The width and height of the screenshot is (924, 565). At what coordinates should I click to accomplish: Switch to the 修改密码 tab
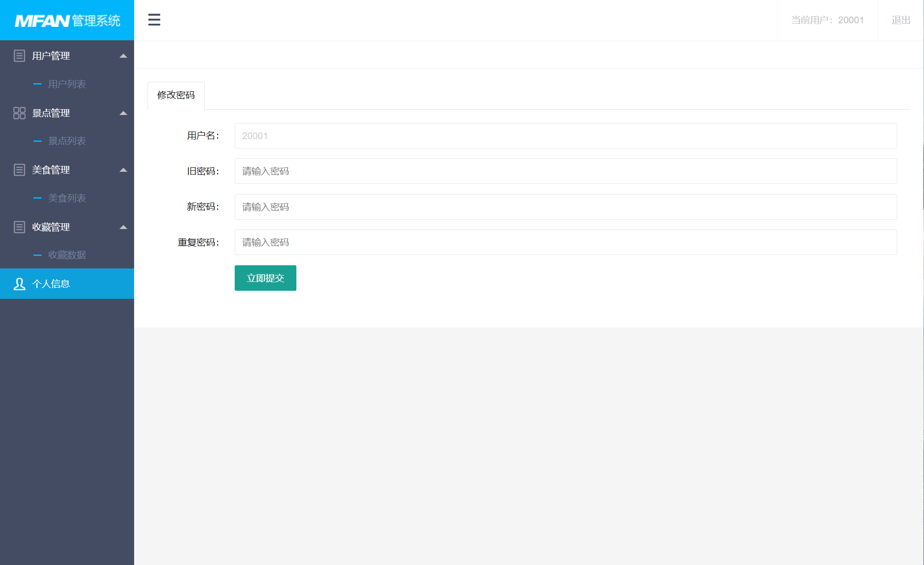point(176,95)
